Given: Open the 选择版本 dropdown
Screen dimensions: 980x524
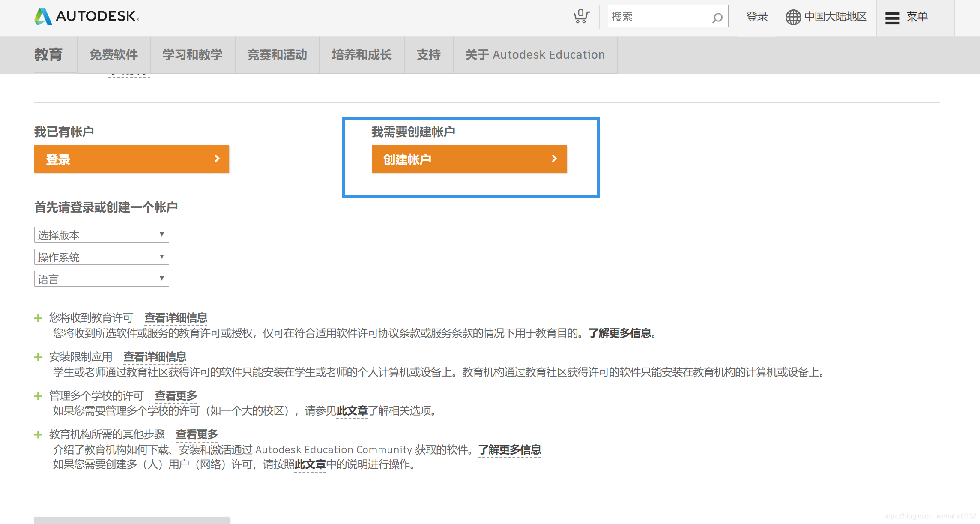Looking at the screenshot, I should pyautogui.click(x=102, y=234).
